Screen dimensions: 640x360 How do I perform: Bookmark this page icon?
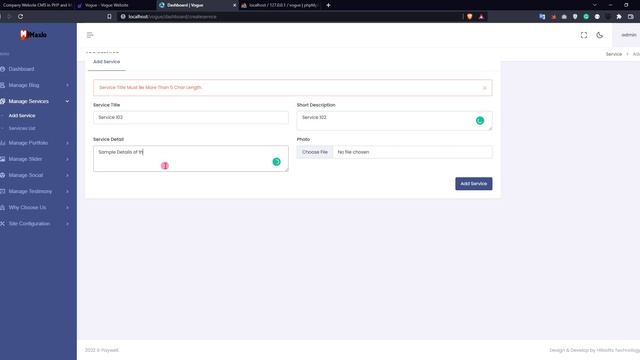tap(109, 17)
